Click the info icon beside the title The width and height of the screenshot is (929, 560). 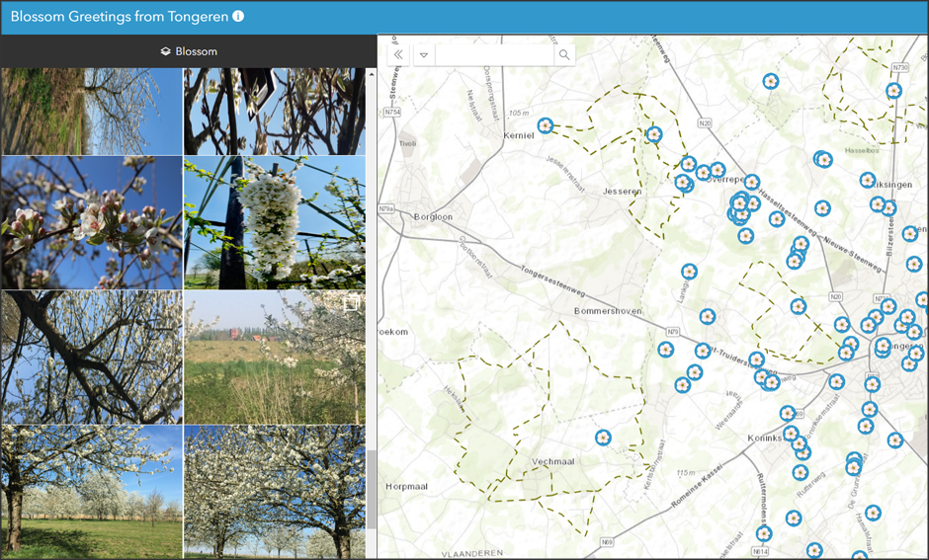click(238, 16)
